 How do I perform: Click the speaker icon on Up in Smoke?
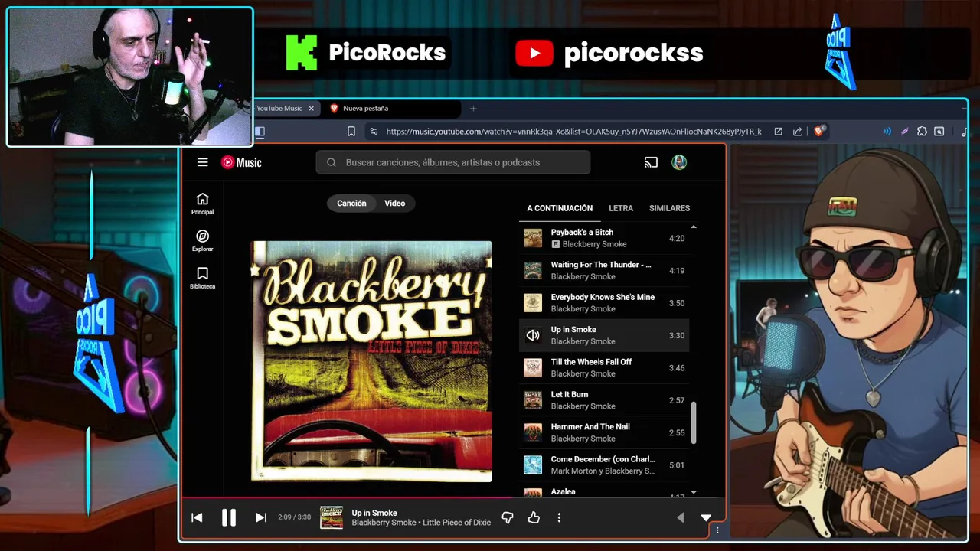coord(532,335)
